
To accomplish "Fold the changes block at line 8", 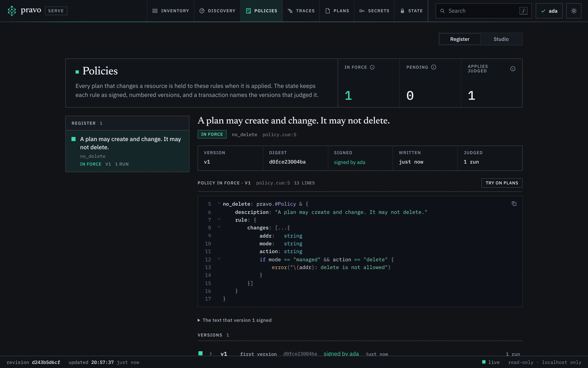I will tap(219, 227).
